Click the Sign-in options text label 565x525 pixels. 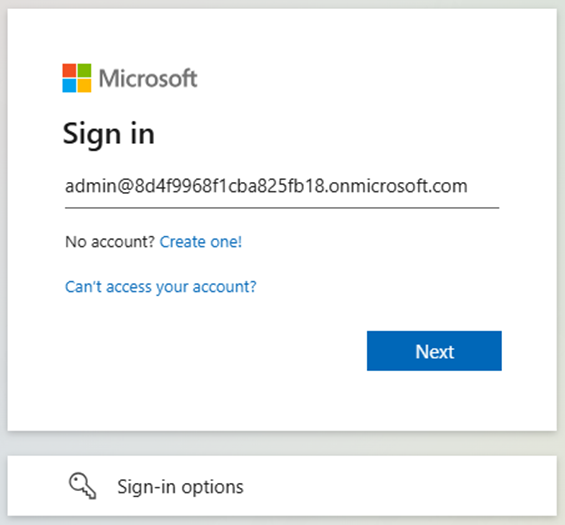coord(181,487)
